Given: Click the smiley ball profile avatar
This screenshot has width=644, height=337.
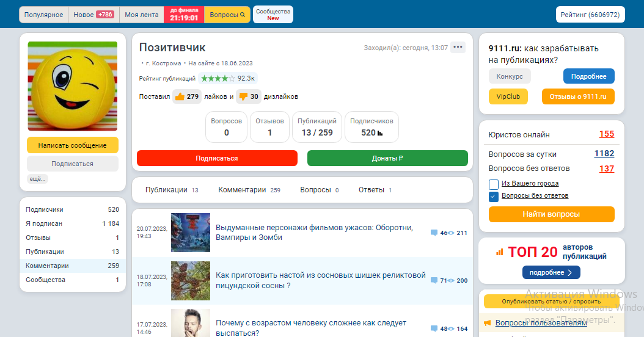Looking at the screenshot, I should click(72, 86).
